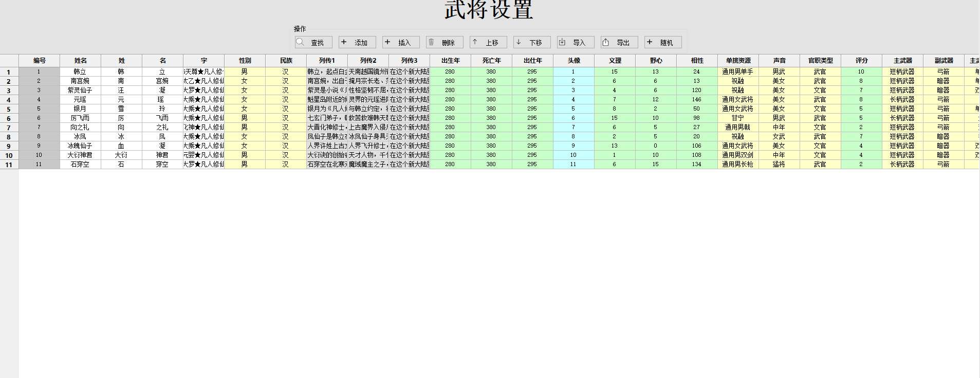Select the 列传3 column header
This screenshot has height=378, width=980.
coord(410,61)
